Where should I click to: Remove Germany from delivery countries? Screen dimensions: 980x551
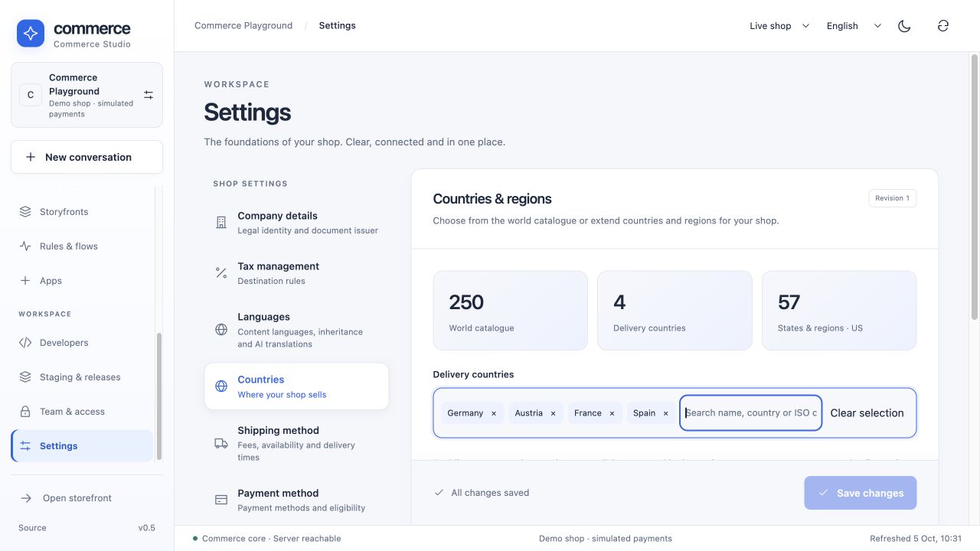pyautogui.click(x=494, y=413)
